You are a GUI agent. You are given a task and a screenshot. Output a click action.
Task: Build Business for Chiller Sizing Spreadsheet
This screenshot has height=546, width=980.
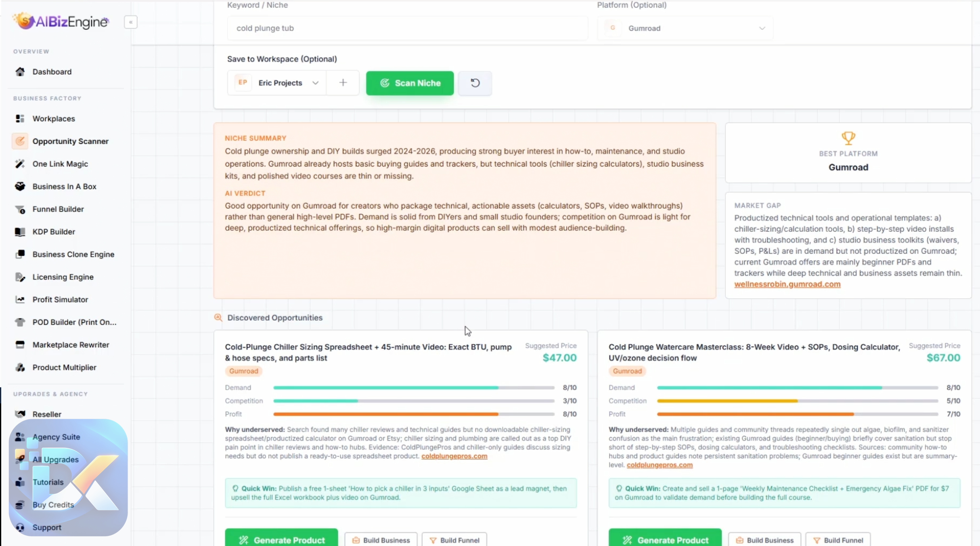click(x=381, y=540)
